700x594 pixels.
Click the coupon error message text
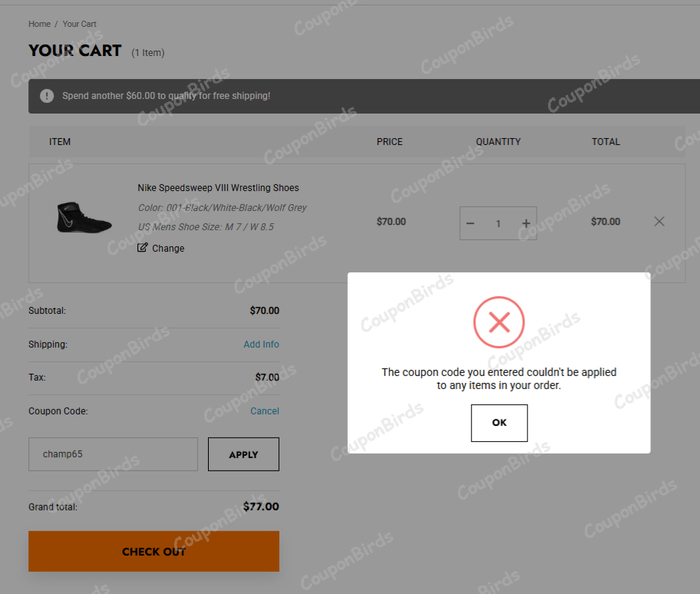click(499, 378)
